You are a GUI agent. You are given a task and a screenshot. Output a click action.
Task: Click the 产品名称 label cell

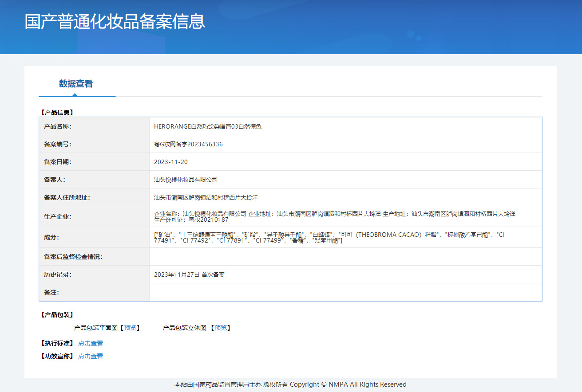tap(94, 126)
